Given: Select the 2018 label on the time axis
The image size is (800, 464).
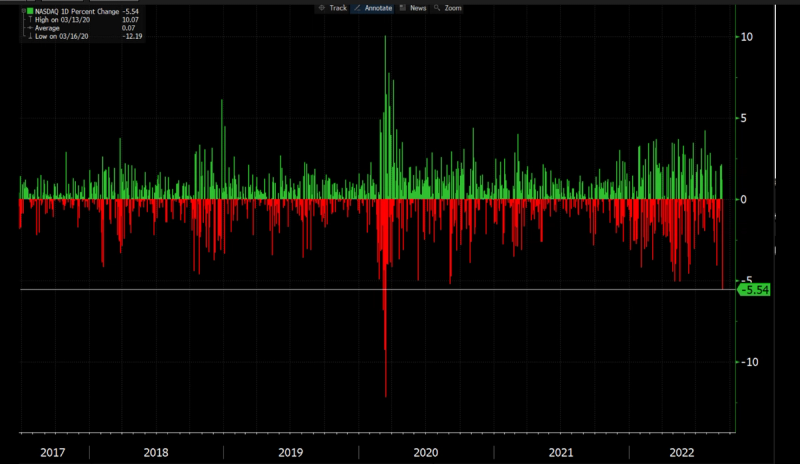Looking at the screenshot, I should [156, 452].
